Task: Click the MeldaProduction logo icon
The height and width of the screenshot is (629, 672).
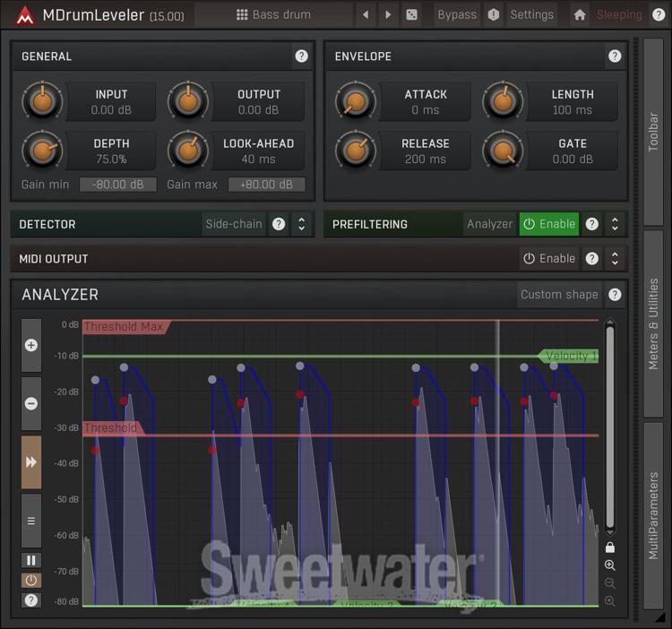Action: pos(25,15)
